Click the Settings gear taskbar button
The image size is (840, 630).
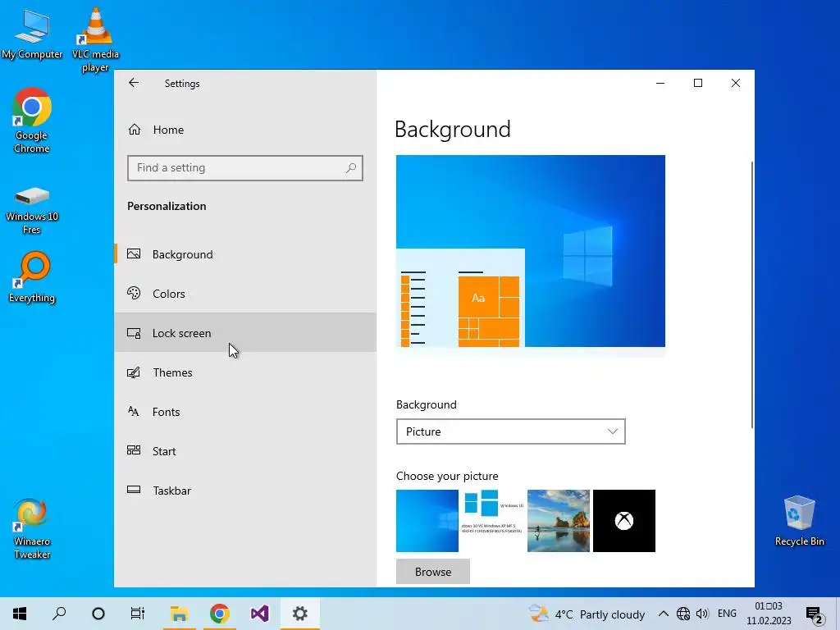(300, 614)
